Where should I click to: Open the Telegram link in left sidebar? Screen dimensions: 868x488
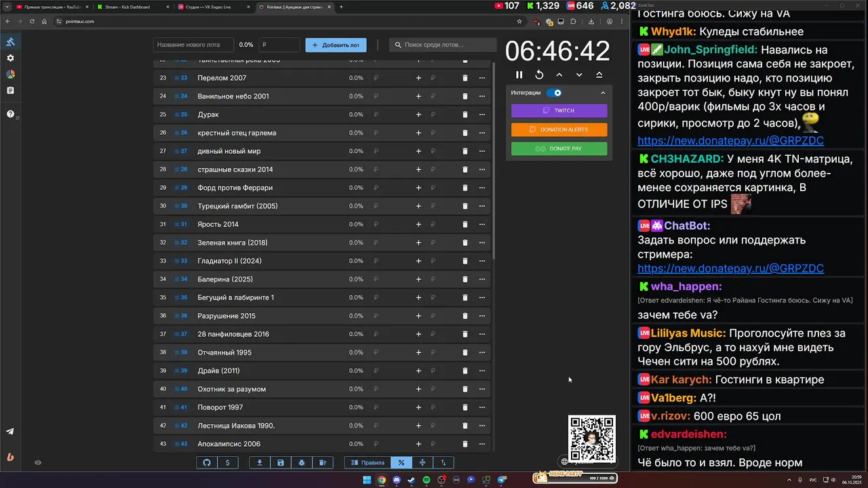[10, 432]
